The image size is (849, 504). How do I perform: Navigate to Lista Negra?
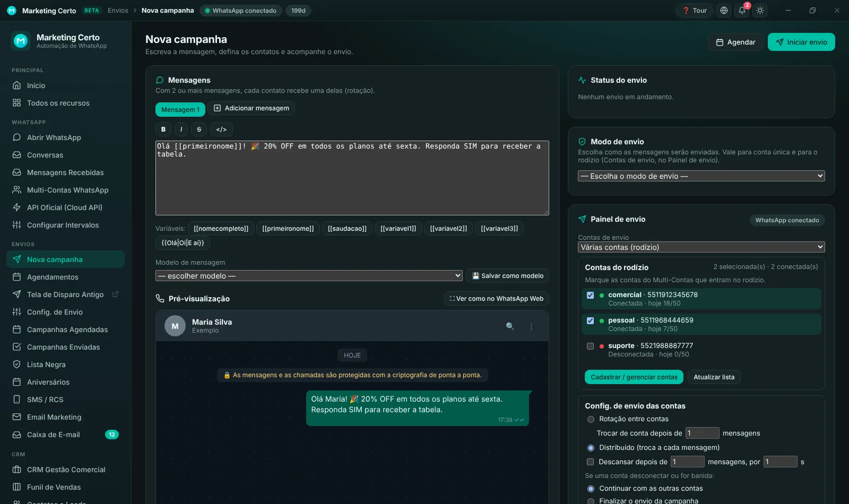pyautogui.click(x=65, y=364)
